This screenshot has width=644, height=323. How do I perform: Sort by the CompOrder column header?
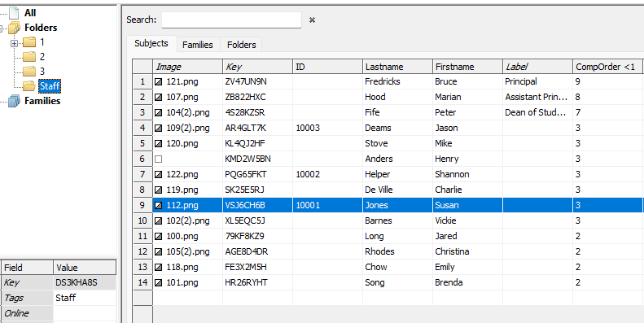pyautogui.click(x=608, y=67)
